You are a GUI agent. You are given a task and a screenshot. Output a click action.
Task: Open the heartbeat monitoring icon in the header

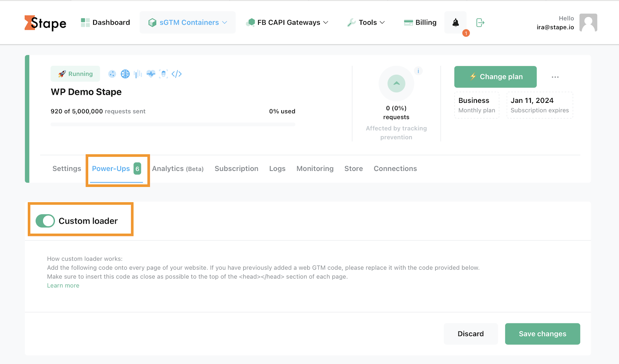[x=151, y=73]
